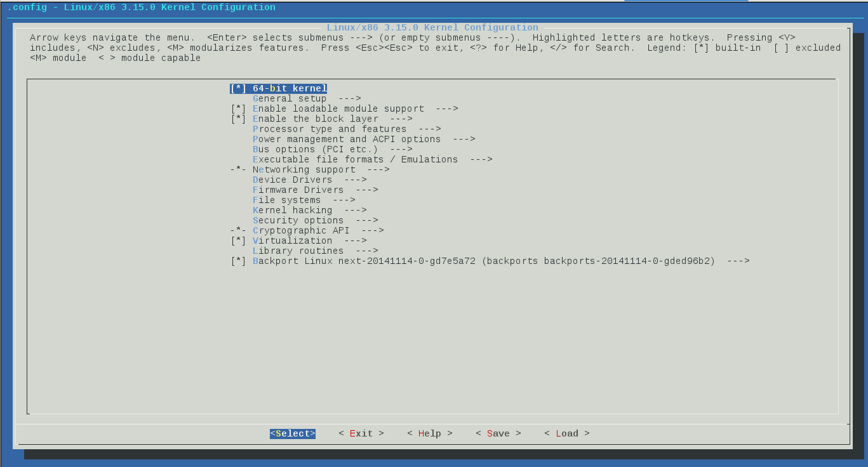
Task: Open the General setup submenu
Action: click(x=290, y=98)
